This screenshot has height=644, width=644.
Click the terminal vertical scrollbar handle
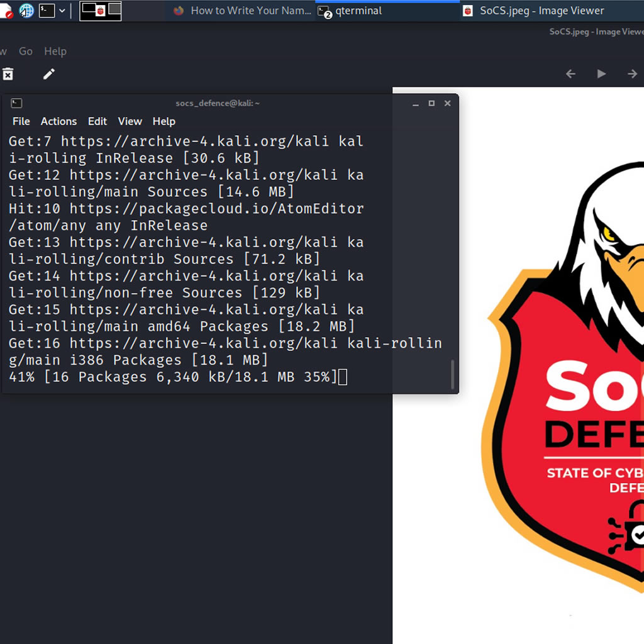click(x=452, y=375)
